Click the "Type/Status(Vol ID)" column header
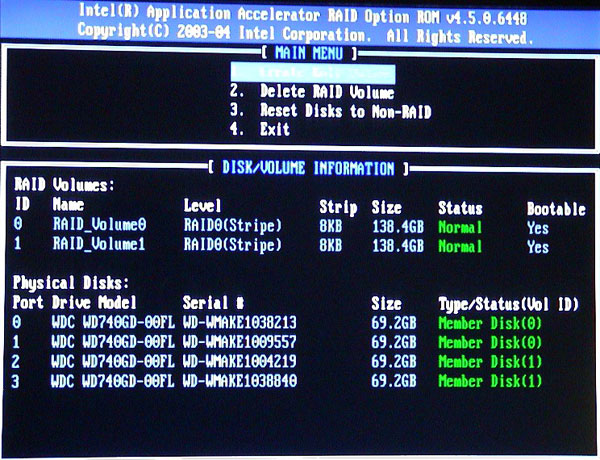600x460 pixels. tap(509, 305)
